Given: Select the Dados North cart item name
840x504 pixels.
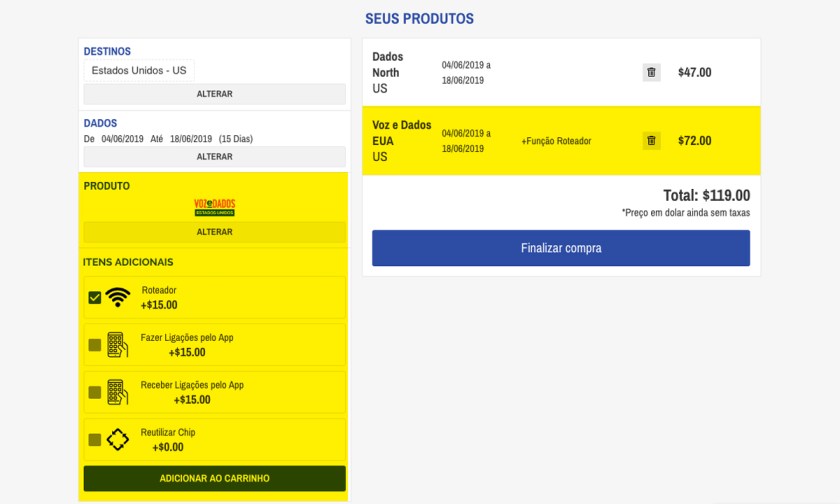Looking at the screenshot, I should point(386,65).
